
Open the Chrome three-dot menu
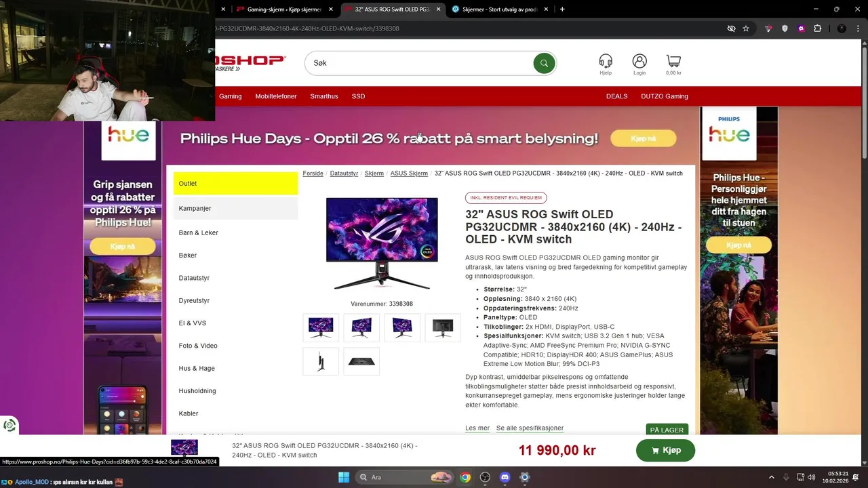857,28
